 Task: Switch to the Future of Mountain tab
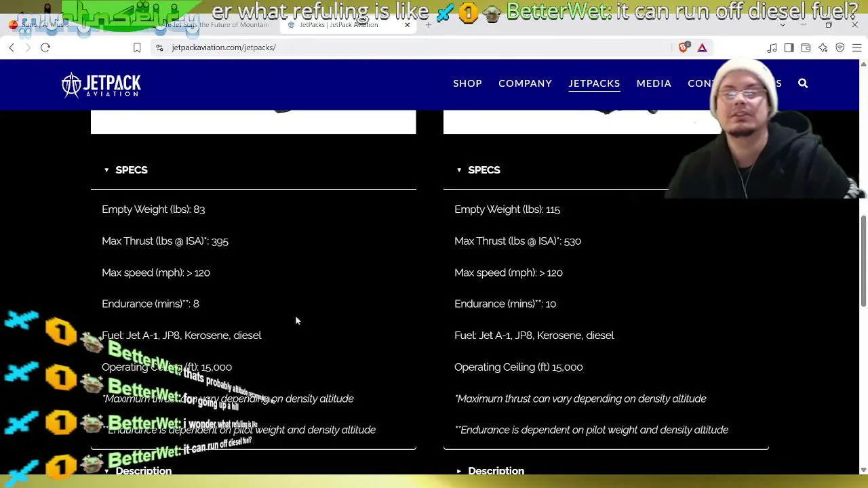click(x=210, y=25)
